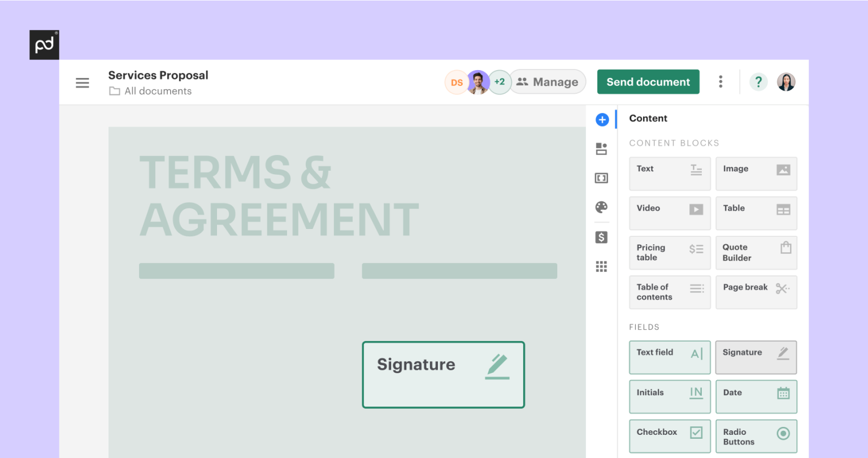The height and width of the screenshot is (458, 868).
Task: Open the Content panel plus icon
Action: point(602,119)
